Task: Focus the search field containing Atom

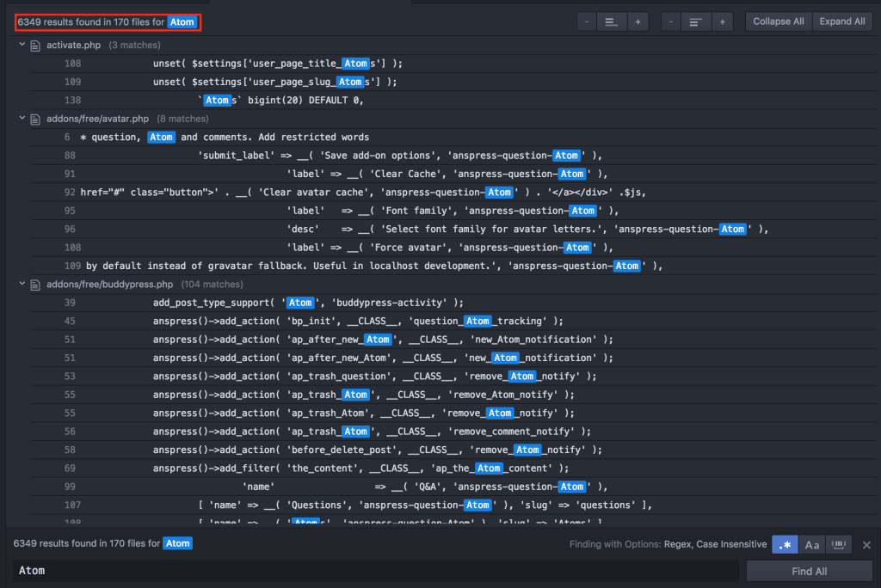Action: [375, 571]
